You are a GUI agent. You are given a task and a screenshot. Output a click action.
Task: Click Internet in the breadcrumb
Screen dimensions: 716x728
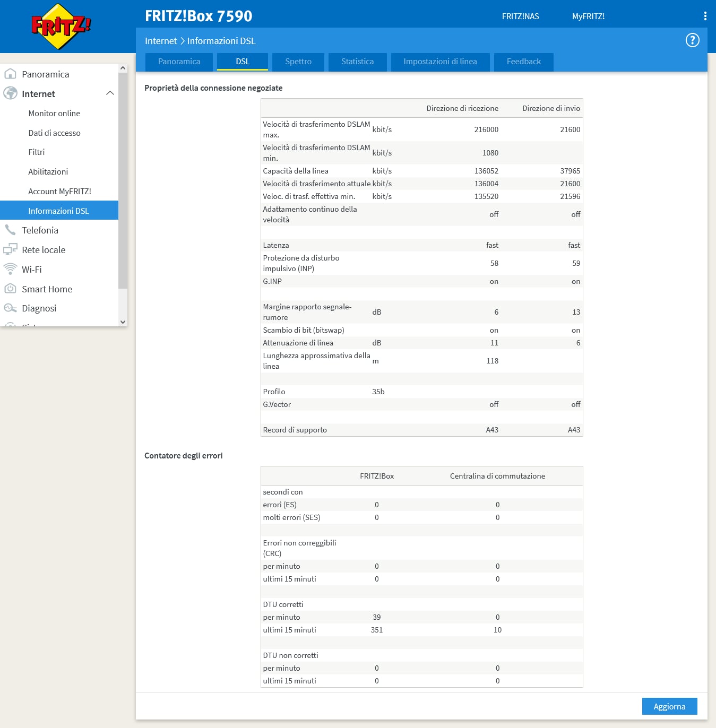(x=161, y=41)
